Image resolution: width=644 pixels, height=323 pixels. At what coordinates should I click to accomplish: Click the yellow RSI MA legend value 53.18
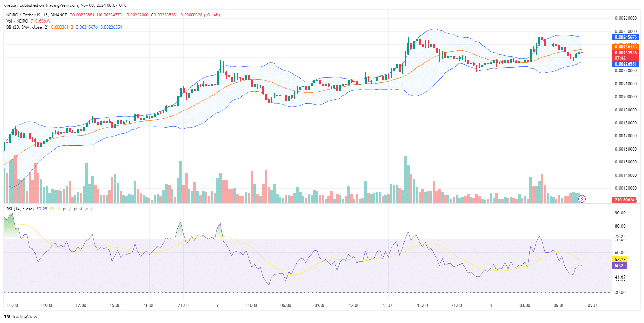click(x=55, y=209)
